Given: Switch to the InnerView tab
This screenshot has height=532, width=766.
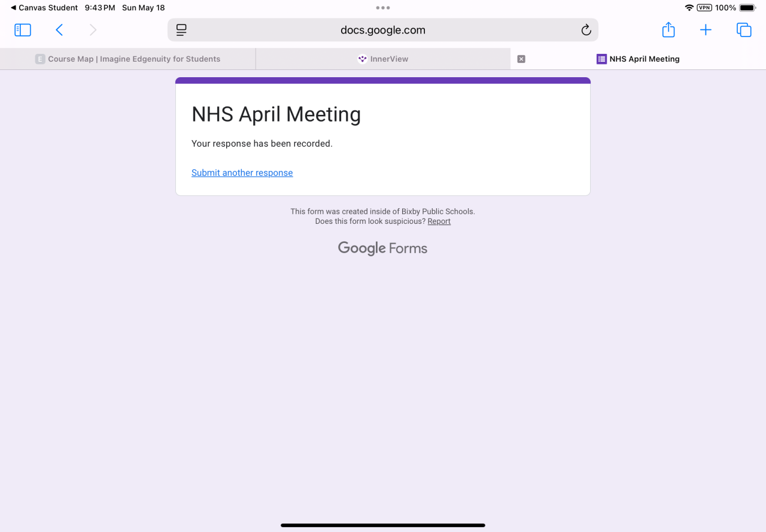Looking at the screenshot, I should point(383,59).
